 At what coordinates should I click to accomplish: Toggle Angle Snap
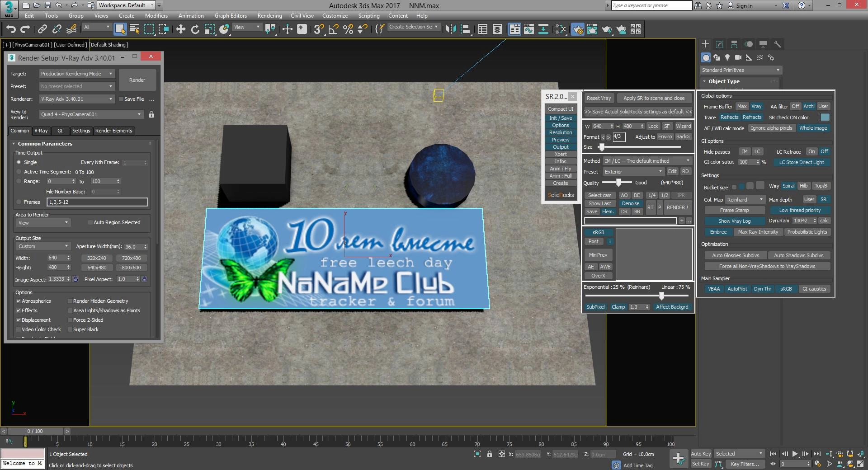[x=334, y=29]
